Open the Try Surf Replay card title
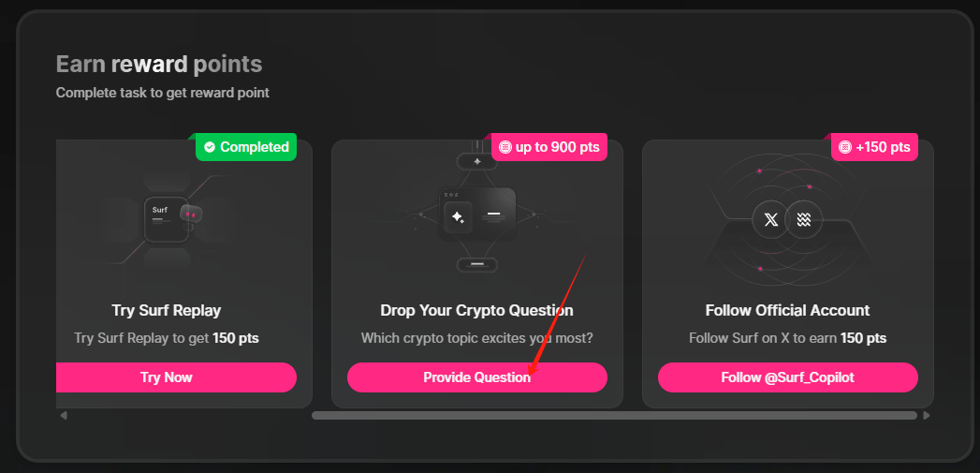Image resolution: width=980 pixels, height=473 pixels. tap(167, 310)
